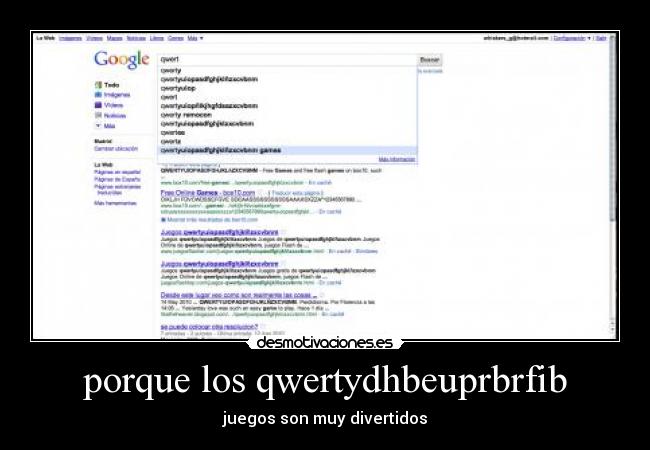Click the Google logo
This screenshot has height=450, width=650.
tap(121, 60)
